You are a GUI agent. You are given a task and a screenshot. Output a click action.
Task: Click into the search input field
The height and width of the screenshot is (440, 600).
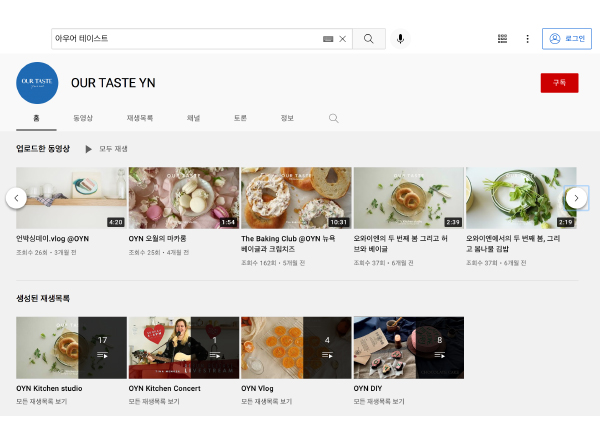click(185, 39)
